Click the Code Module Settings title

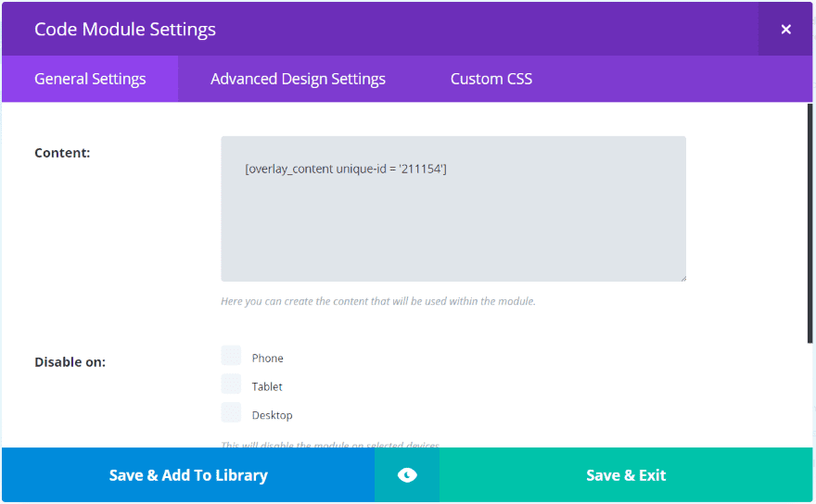[125, 30]
